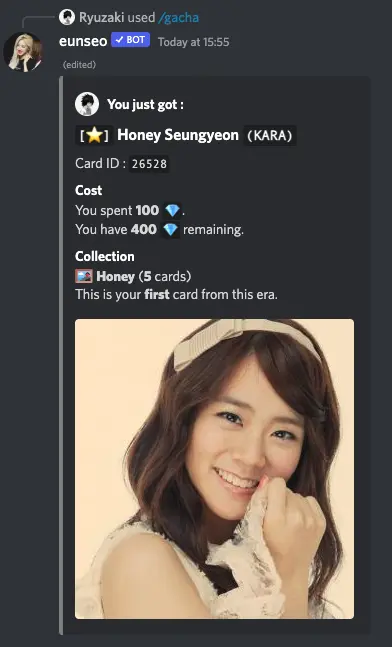This screenshot has height=647, width=392.
Task: Click the gold star rarity emoji
Action: [94, 135]
